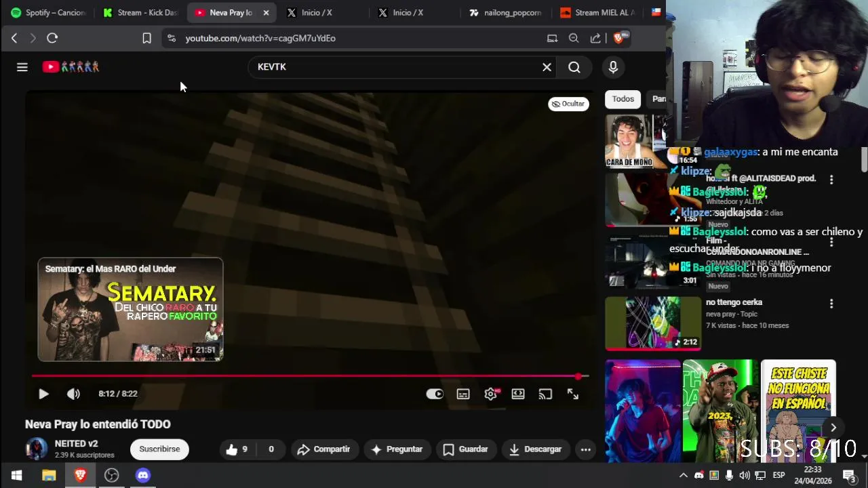
Task: Seek on the red video progress bar
Action: (310, 376)
